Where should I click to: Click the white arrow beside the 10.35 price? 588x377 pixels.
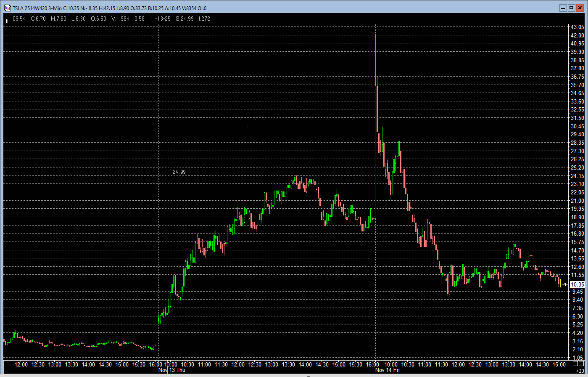coord(565,284)
